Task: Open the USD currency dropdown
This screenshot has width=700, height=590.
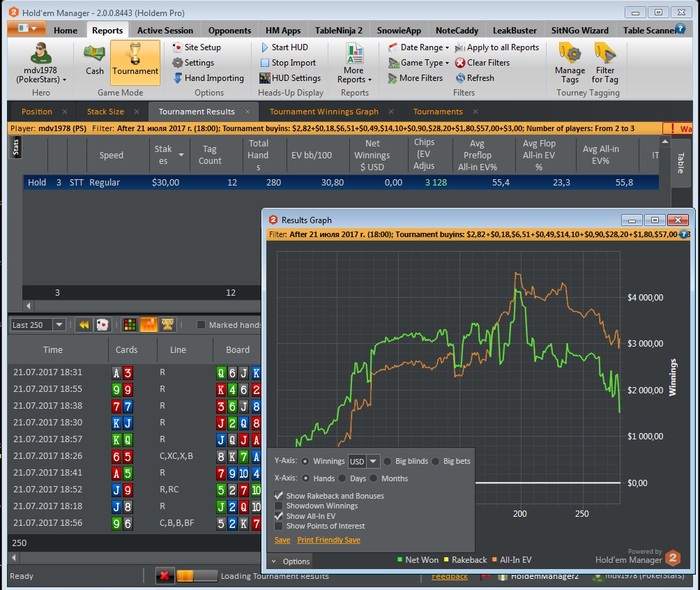Action: [x=373, y=461]
